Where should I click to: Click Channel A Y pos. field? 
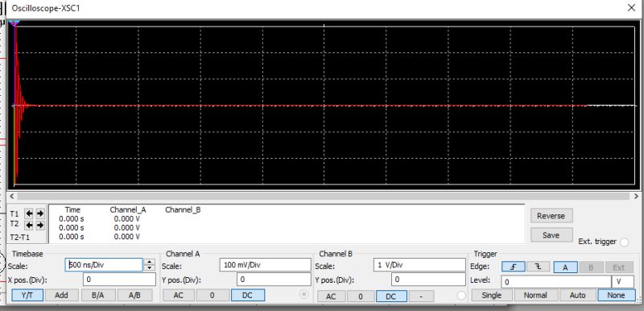point(274,280)
